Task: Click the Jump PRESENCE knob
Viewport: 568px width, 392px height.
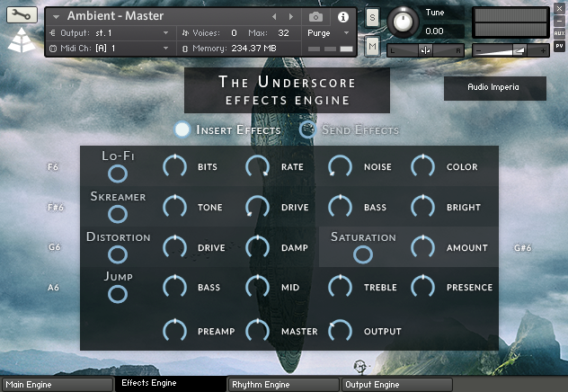Action: 422,288
